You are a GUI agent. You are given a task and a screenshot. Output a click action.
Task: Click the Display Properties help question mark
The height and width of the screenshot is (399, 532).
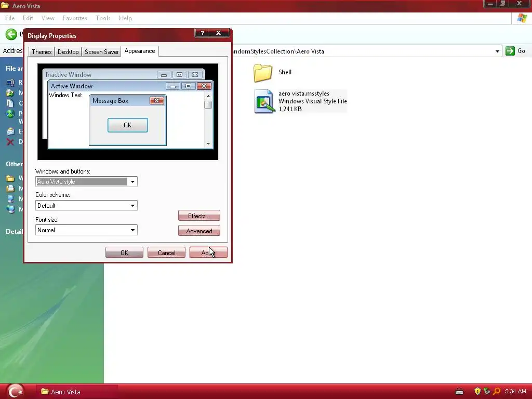click(x=203, y=33)
